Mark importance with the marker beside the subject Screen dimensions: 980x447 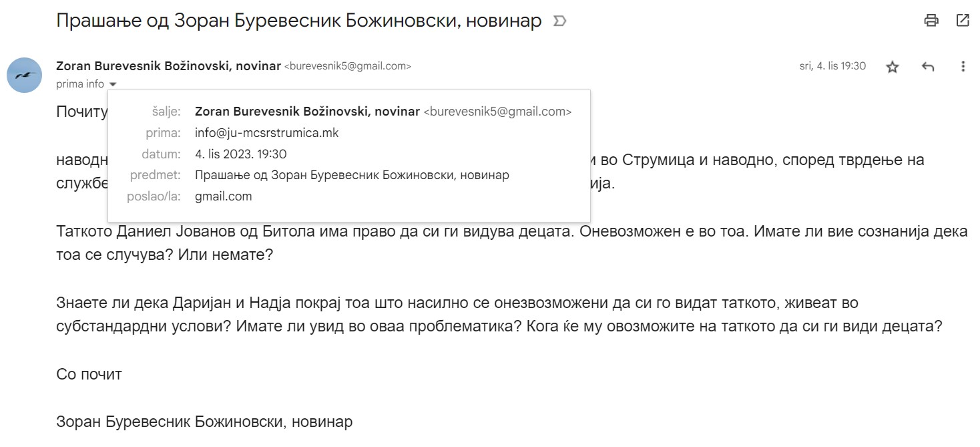pos(560,21)
